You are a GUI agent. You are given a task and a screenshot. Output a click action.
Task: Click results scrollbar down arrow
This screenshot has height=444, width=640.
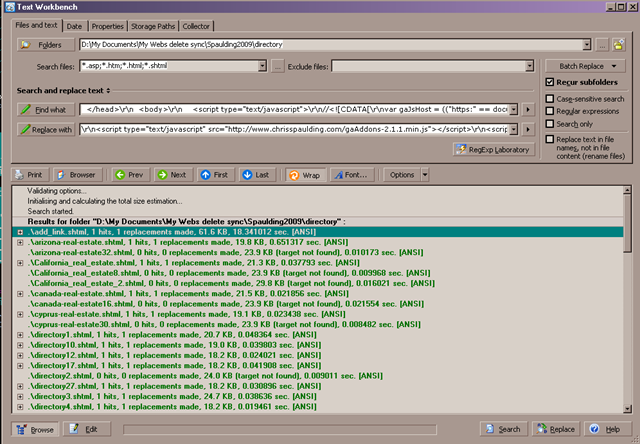(627, 408)
